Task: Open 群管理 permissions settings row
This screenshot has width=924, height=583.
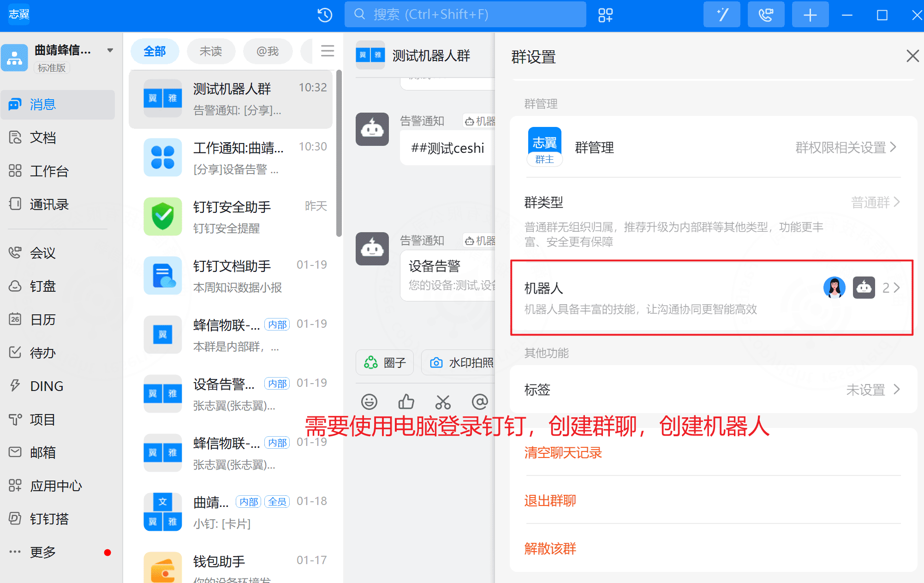Action: coord(713,147)
